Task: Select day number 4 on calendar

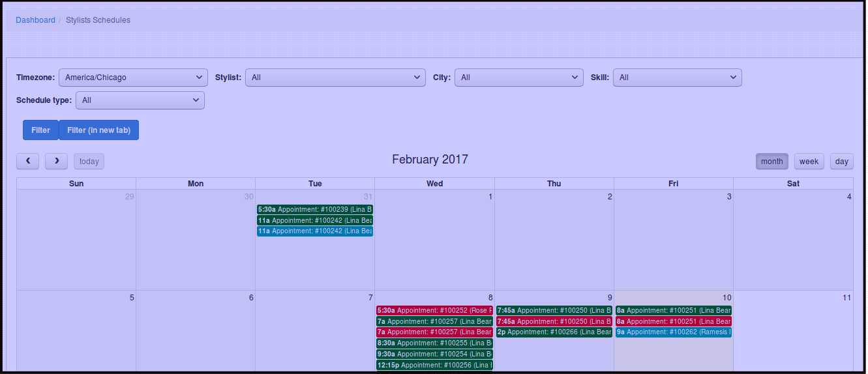Action: 849,197
